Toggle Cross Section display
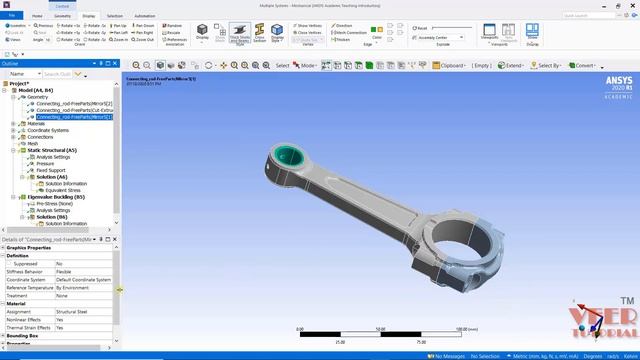Screen dimensions: 640x360 260,33
